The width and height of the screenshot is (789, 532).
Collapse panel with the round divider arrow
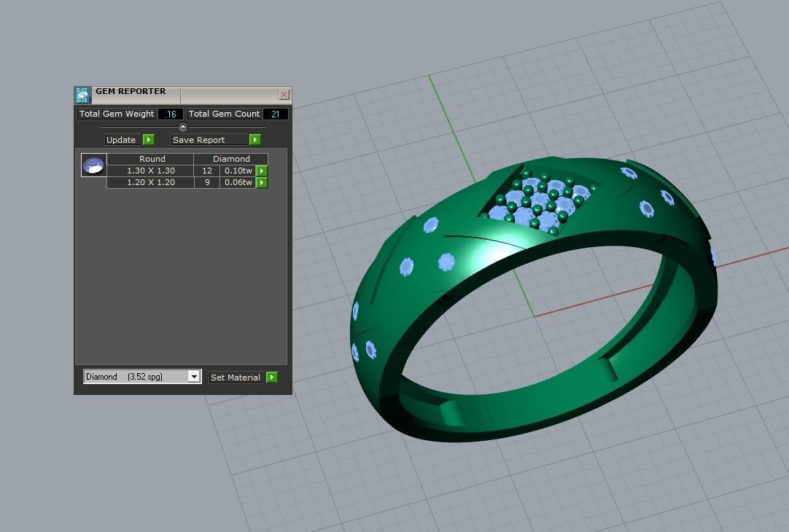tap(183, 127)
